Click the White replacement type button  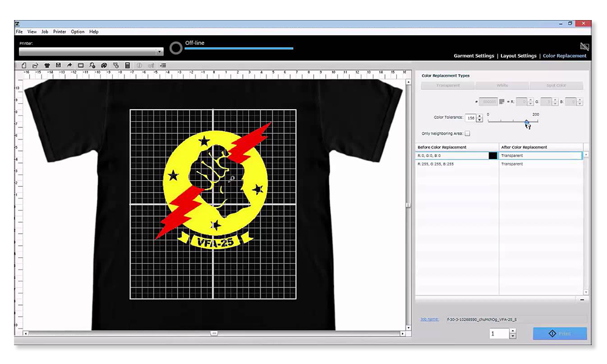[x=502, y=86]
